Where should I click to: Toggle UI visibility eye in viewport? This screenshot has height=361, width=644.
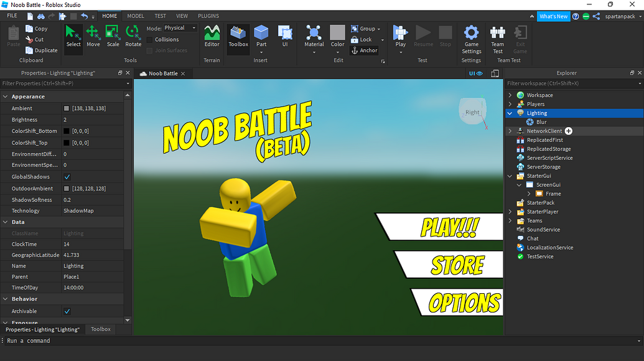pyautogui.click(x=475, y=73)
